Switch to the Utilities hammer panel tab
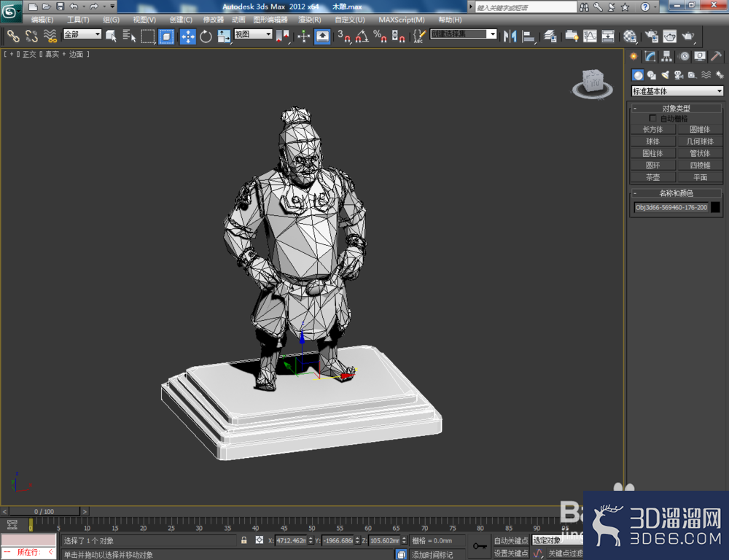 tap(717, 57)
